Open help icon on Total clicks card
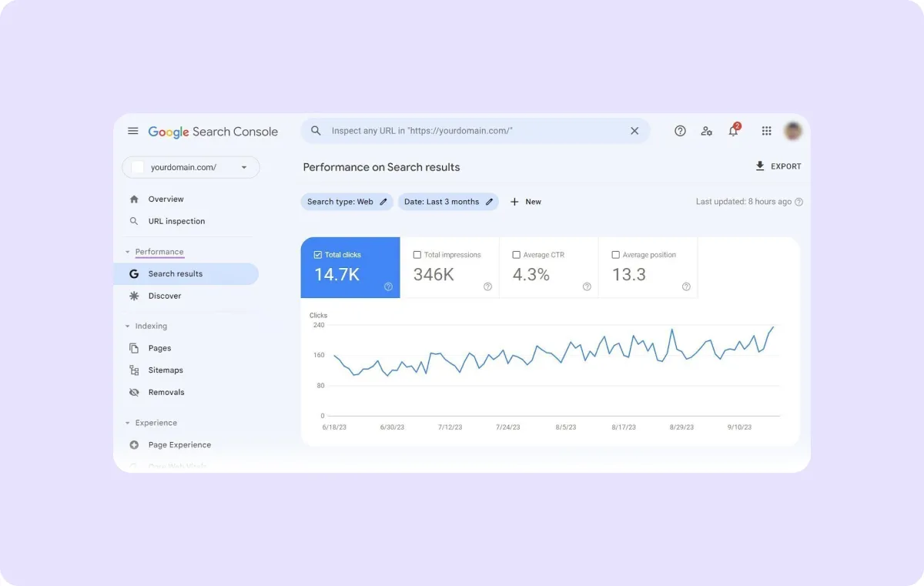 coord(388,286)
